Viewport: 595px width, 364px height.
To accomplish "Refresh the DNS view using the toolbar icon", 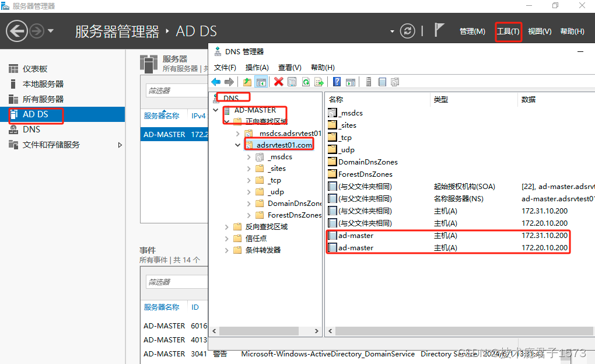I will click(x=306, y=82).
